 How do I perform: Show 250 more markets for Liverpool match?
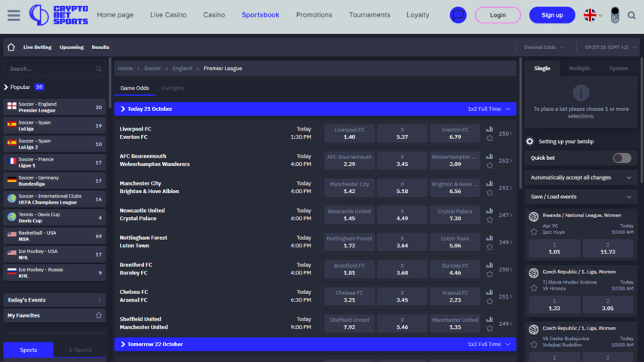(505, 133)
